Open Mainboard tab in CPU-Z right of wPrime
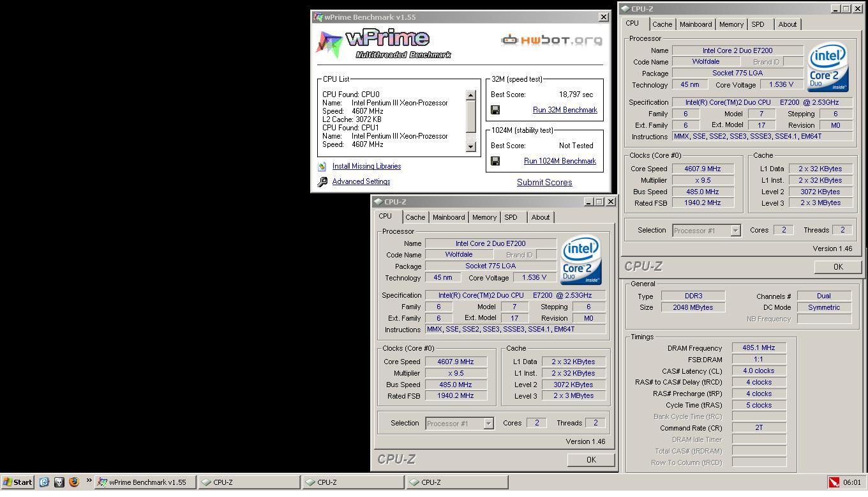868x497 pixels. tap(696, 25)
